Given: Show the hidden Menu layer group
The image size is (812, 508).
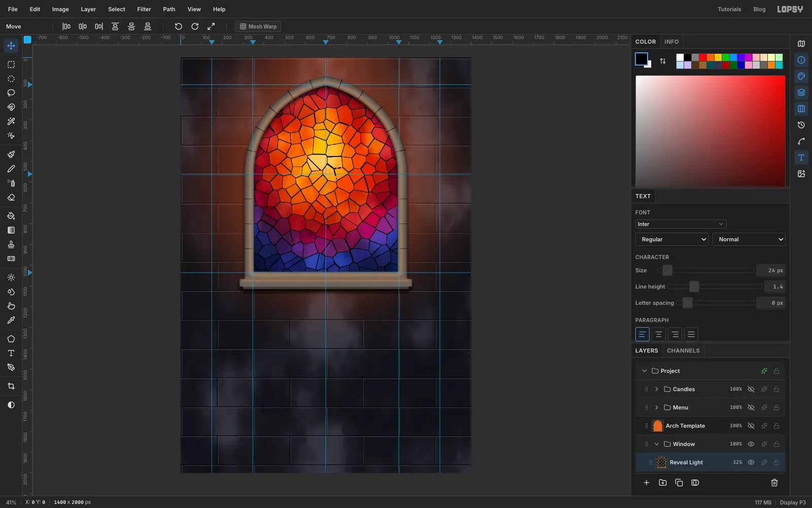Looking at the screenshot, I should (x=751, y=407).
